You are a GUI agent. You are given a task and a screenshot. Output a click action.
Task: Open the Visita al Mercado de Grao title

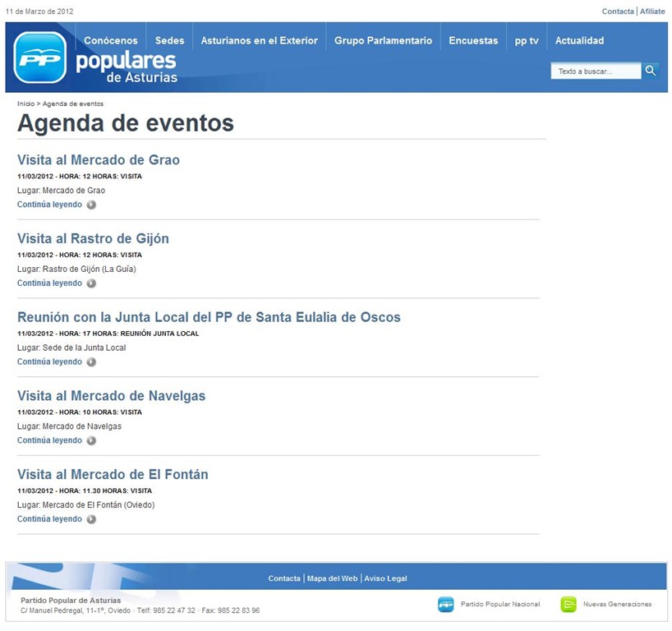coord(98,160)
